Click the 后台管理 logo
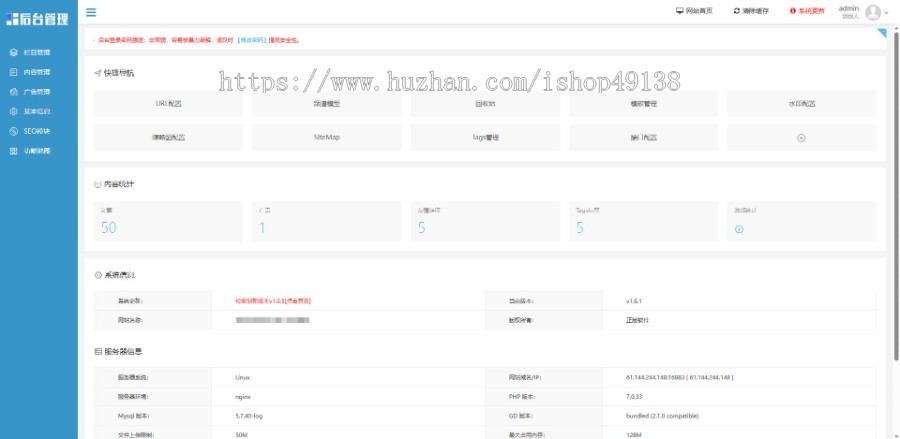 38,18
